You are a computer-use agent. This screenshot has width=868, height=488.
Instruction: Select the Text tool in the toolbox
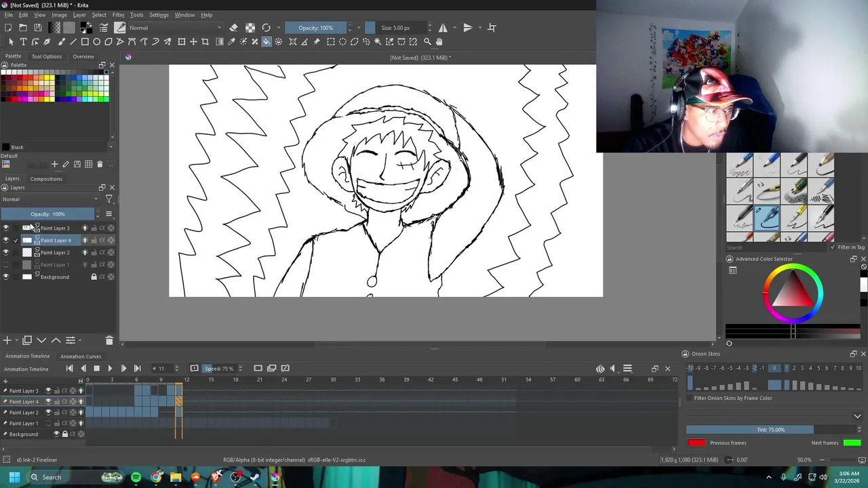click(23, 42)
